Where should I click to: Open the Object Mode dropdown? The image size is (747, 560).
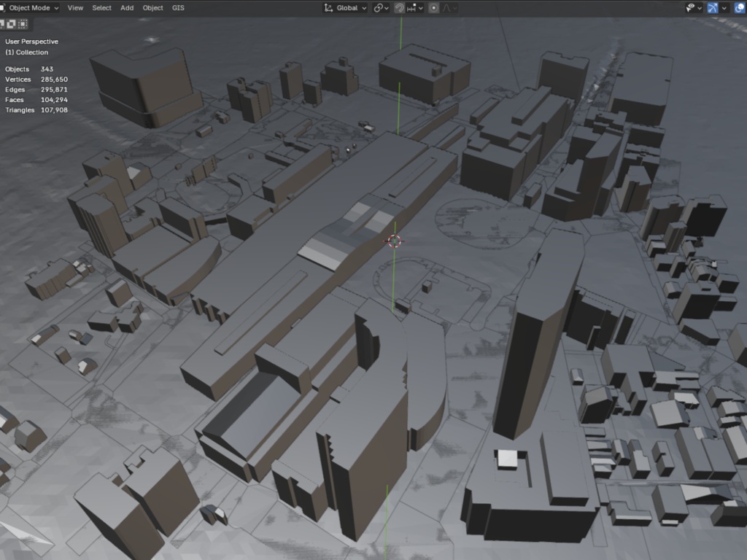(x=29, y=7)
